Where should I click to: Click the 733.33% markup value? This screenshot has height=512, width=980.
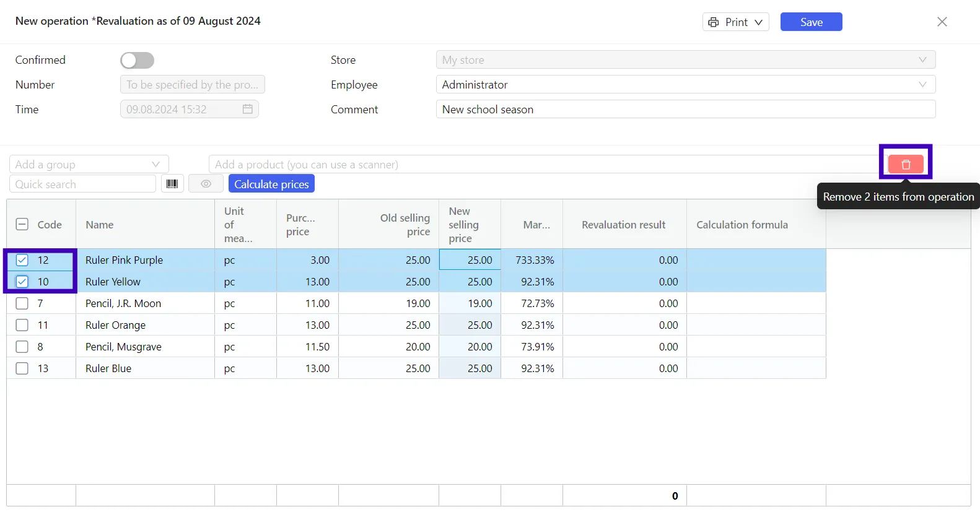[535, 260]
